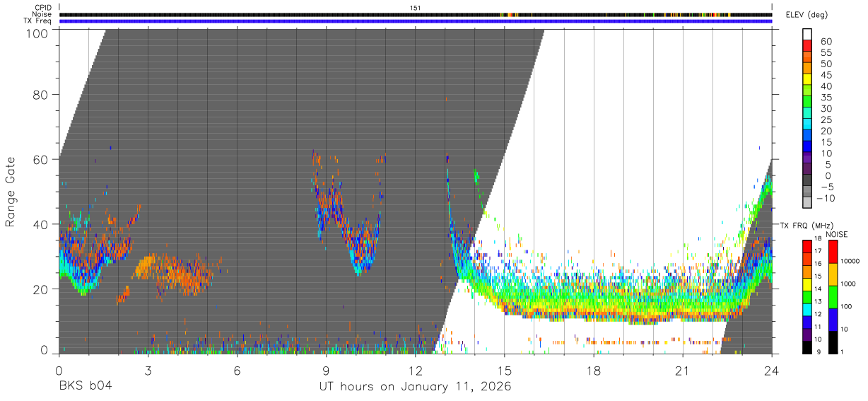This screenshot has height=401, width=868.
Task: Click ELEV colorbar label 30
Action: coord(826,108)
